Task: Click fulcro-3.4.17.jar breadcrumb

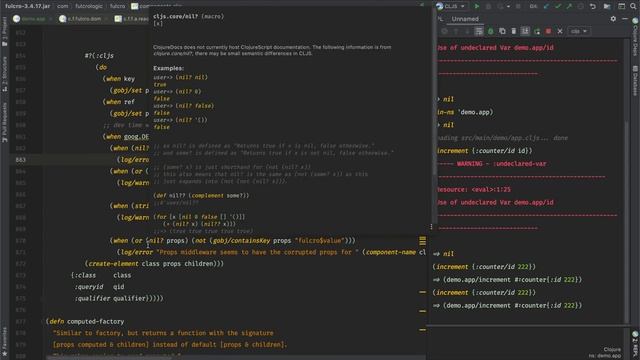Action: click(27, 6)
